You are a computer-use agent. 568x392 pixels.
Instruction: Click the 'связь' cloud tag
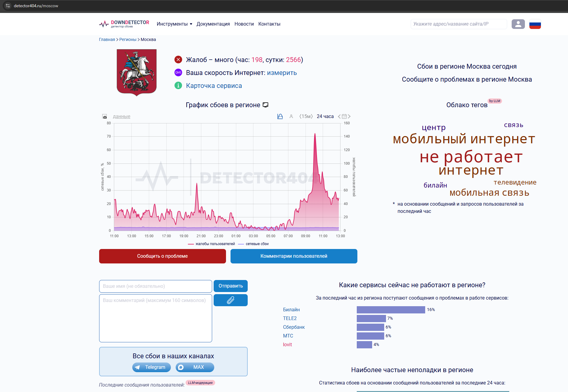tap(513, 125)
